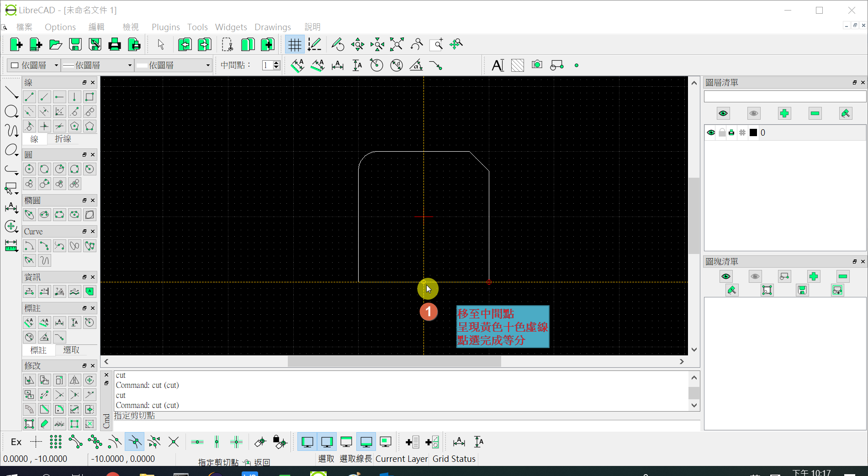Toggle snap on grid icon

(x=56, y=442)
